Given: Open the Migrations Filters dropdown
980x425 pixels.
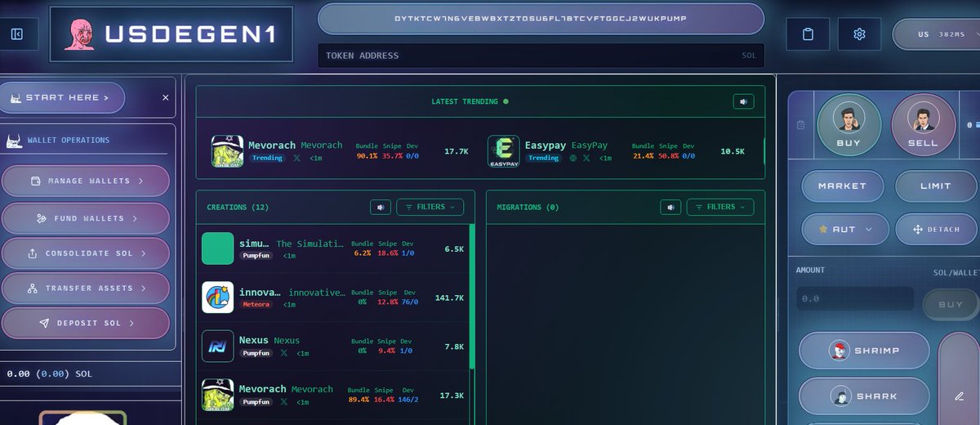Looking at the screenshot, I should click(720, 208).
